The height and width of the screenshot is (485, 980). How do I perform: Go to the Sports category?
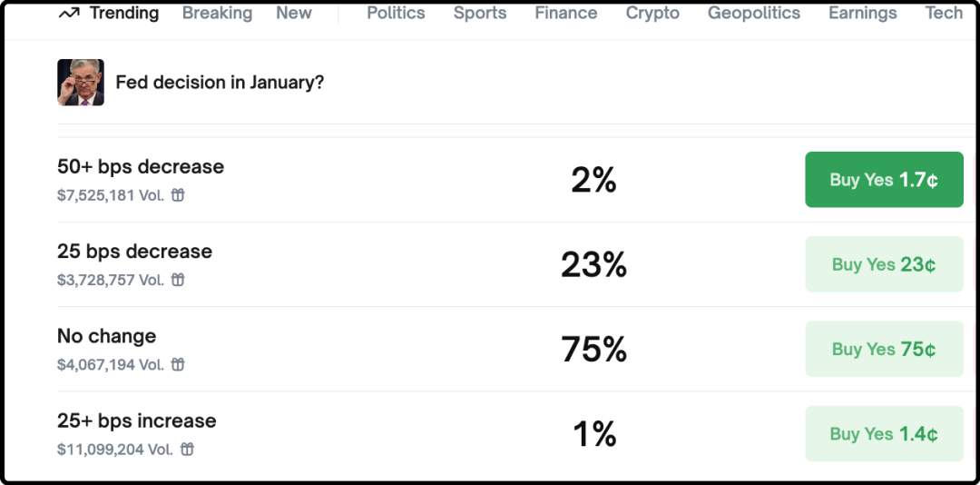[480, 14]
